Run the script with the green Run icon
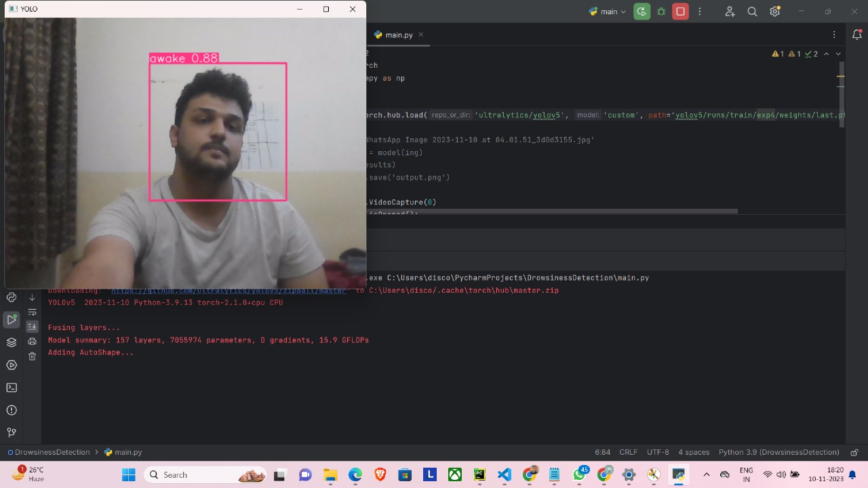This screenshot has height=488, width=868. [642, 12]
